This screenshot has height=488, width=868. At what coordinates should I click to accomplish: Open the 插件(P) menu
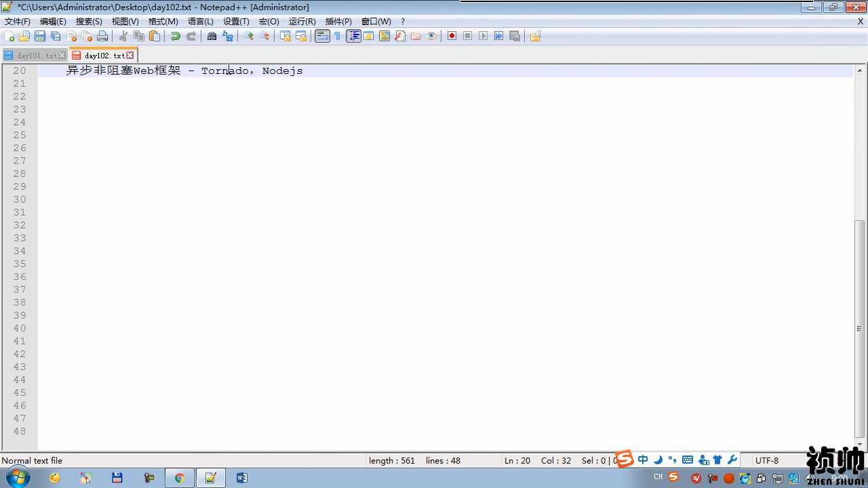[x=338, y=22]
